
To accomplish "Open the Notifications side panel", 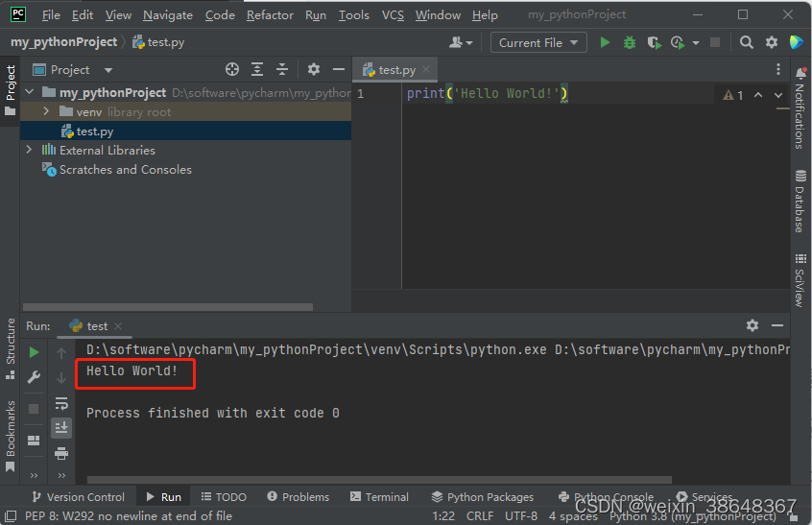I will (x=800, y=107).
